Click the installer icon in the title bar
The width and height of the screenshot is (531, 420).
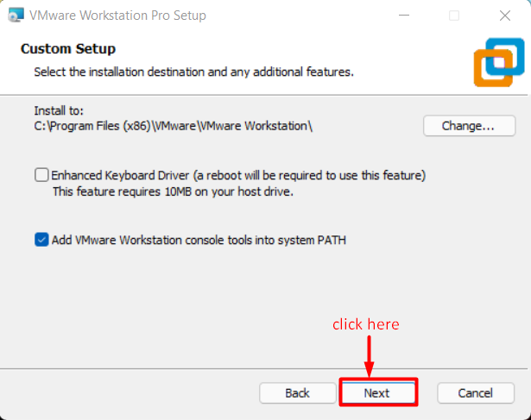point(13,16)
